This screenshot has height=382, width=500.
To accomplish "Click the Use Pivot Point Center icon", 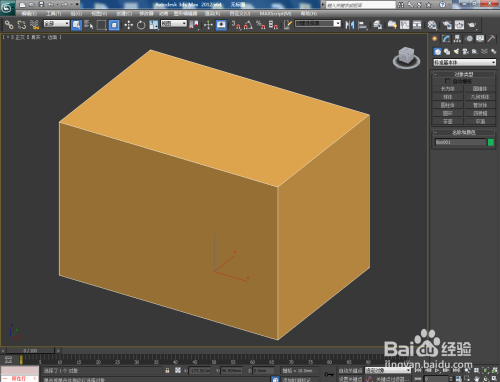I will (194, 25).
